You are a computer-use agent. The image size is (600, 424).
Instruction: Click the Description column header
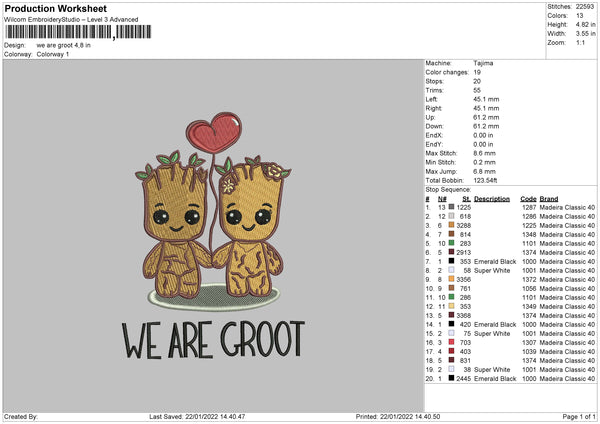(x=492, y=199)
